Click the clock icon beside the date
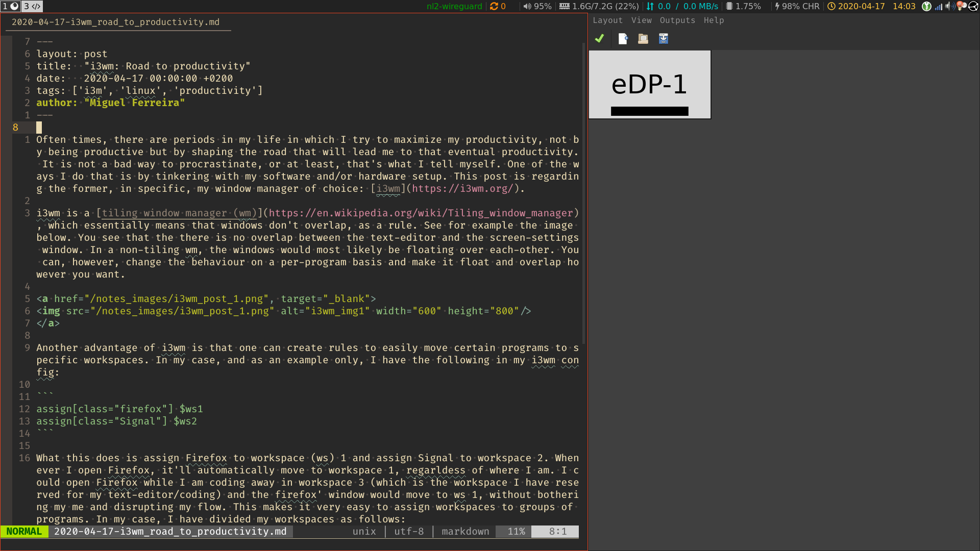The image size is (980, 551). point(831,6)
